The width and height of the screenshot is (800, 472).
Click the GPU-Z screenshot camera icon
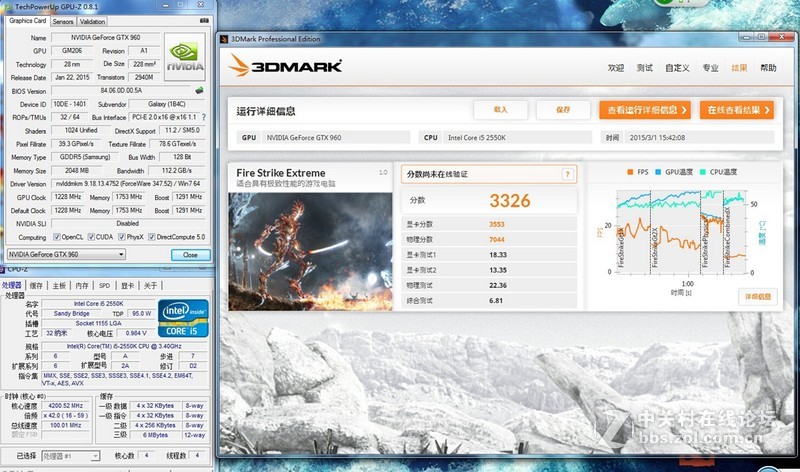point(204,20)
